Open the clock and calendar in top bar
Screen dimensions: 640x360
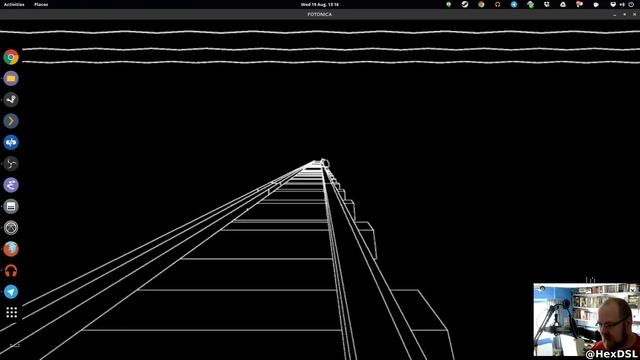(320, 4)
